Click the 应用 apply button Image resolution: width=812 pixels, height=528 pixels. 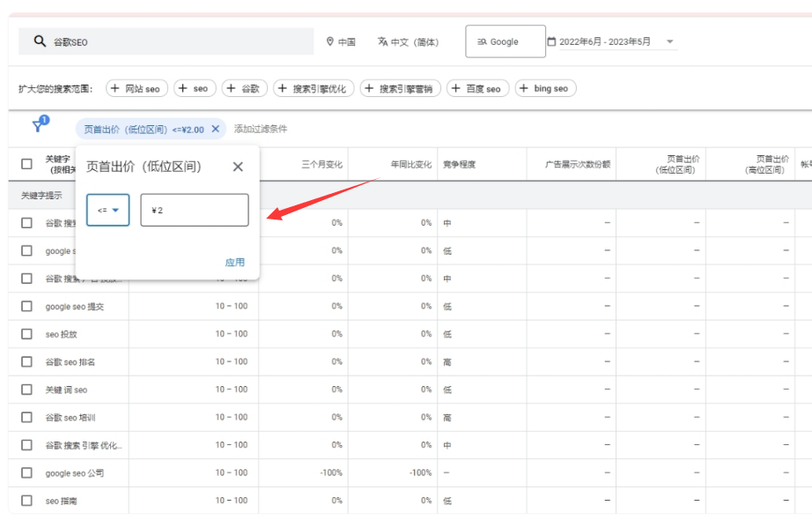pos(234,262)
